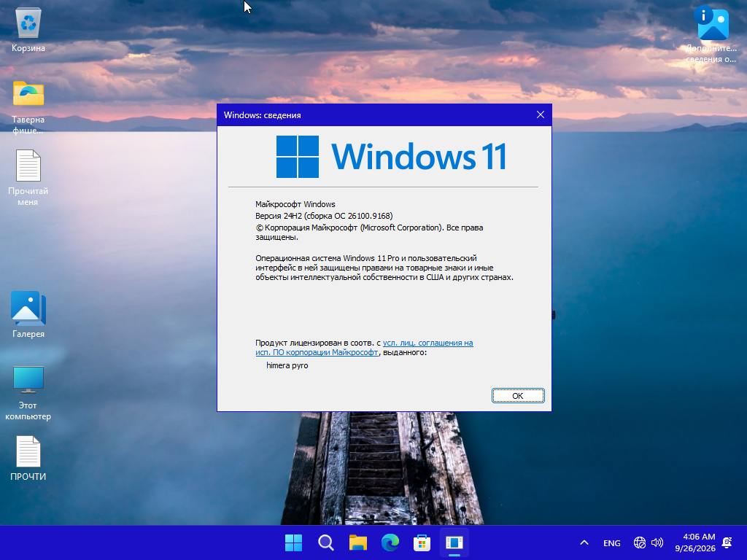
Task: Click the Windows 11 logo in dialog
Action: 391,157
